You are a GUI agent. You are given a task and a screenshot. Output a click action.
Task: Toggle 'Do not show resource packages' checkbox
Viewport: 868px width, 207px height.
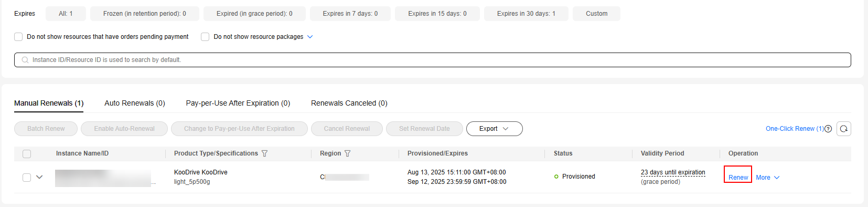205,37
